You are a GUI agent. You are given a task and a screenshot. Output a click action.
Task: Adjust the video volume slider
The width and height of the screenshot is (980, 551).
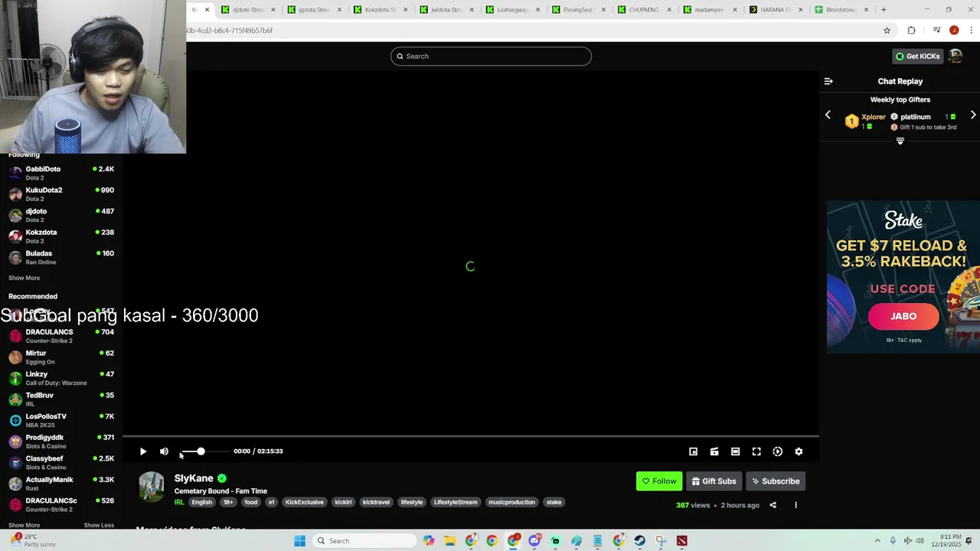(x=204, y=452)
